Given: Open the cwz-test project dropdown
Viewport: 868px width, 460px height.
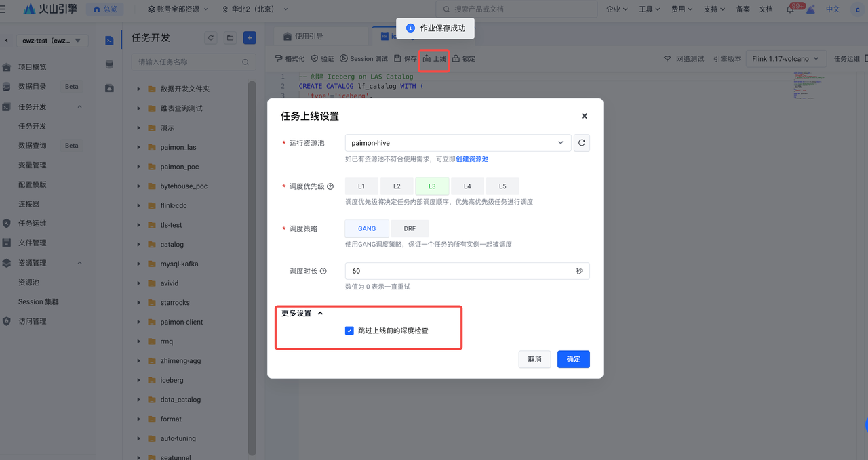Looking at the screenshot, I should (x=52, y=41).
